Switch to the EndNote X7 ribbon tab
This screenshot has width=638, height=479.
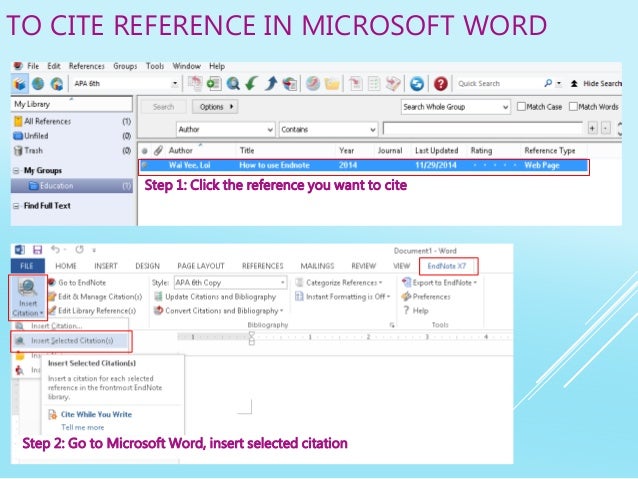(x=447, y=266)
